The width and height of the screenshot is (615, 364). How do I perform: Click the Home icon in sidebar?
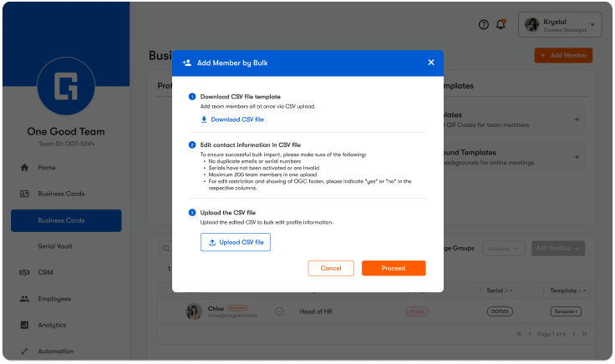click(x=24, y=168)
